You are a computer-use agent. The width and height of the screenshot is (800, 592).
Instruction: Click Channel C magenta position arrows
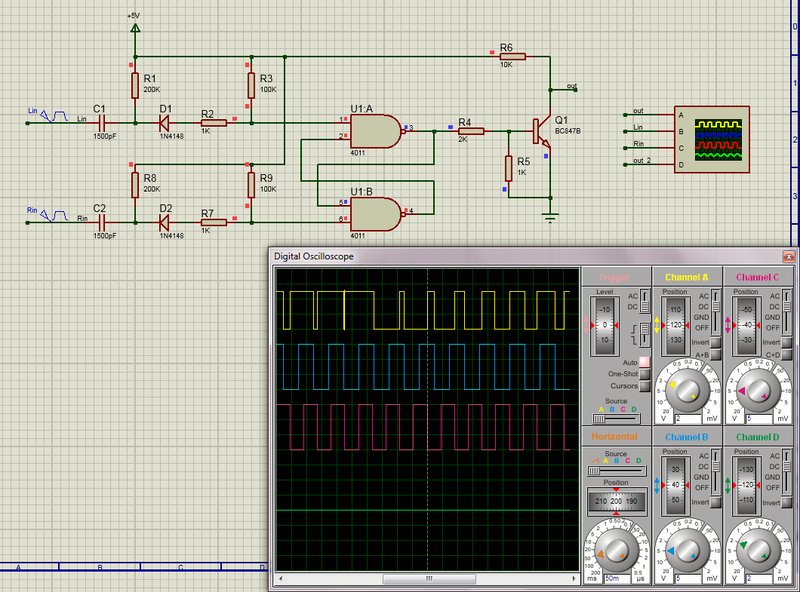click(x=728, y=325)
